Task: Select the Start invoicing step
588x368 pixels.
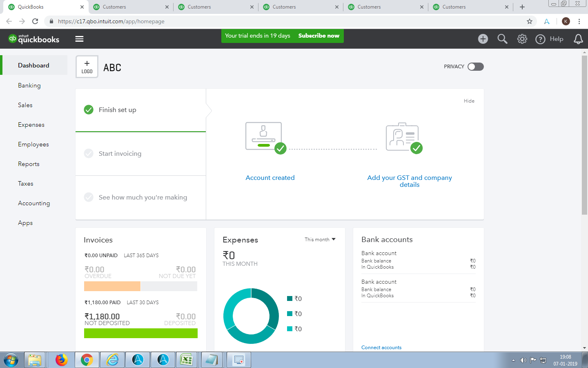Action: coord(120,154)
